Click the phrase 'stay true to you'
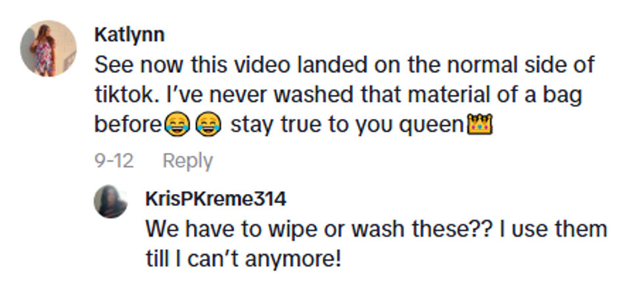 (311, 125)
